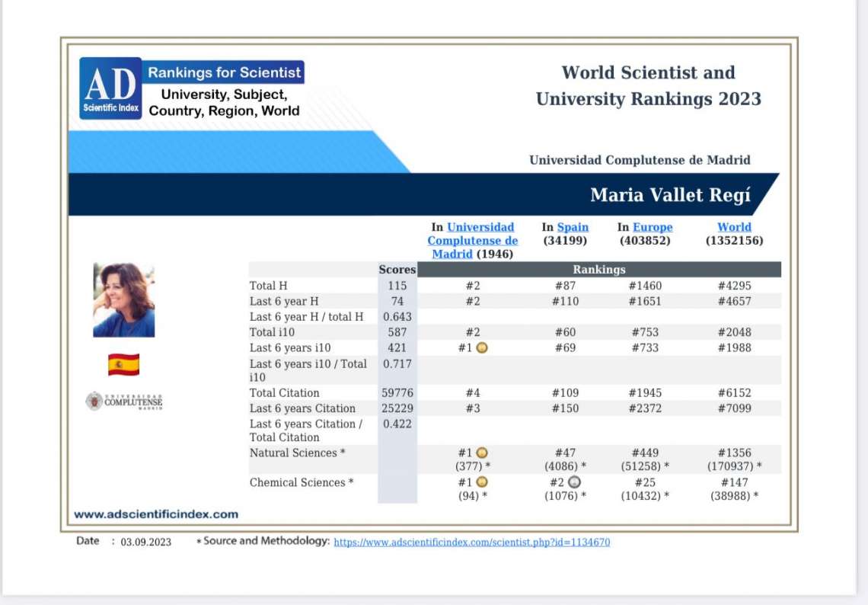Click the Total i10 row label
Viewport: 868px width, 605px height.
click(x=272, y=332)
